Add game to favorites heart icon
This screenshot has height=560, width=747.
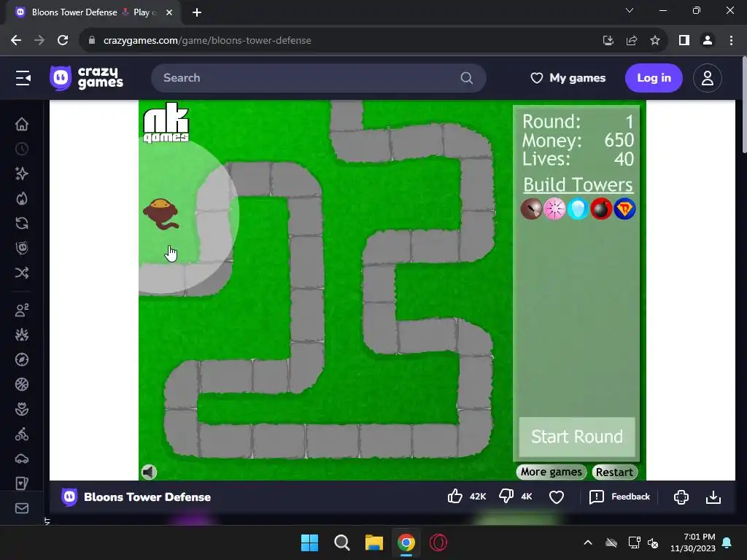(x=557, y=497)
